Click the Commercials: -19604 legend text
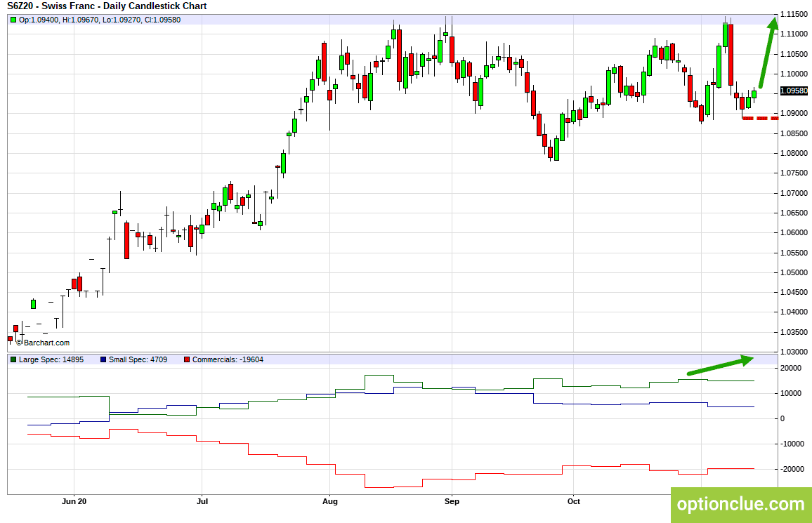 [228, 359]
